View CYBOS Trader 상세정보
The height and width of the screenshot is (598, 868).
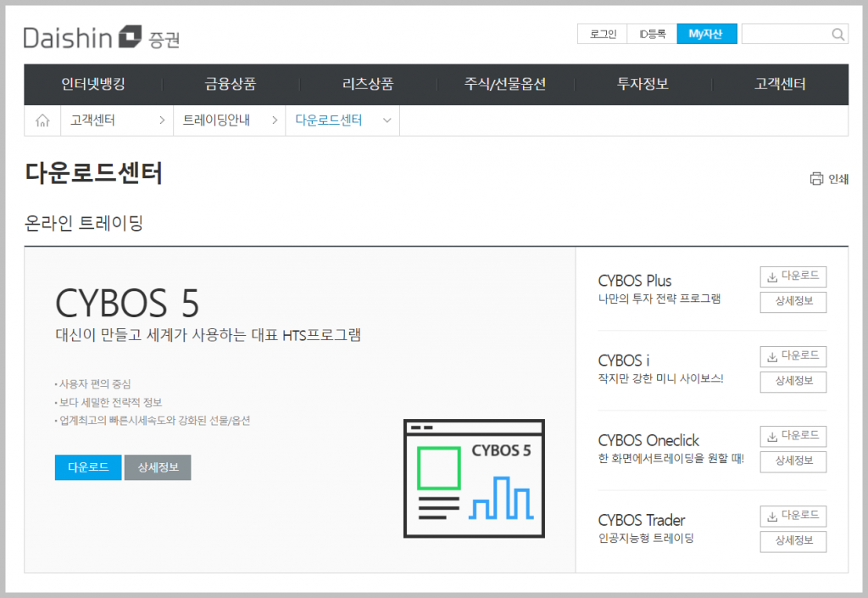click(793, 541)
